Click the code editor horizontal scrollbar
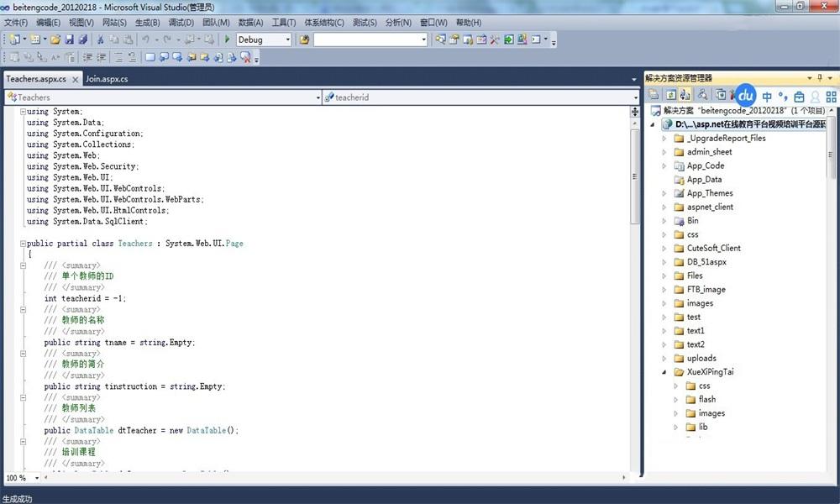Viewport: 840px width, 504px height. (x=335, y=477)
